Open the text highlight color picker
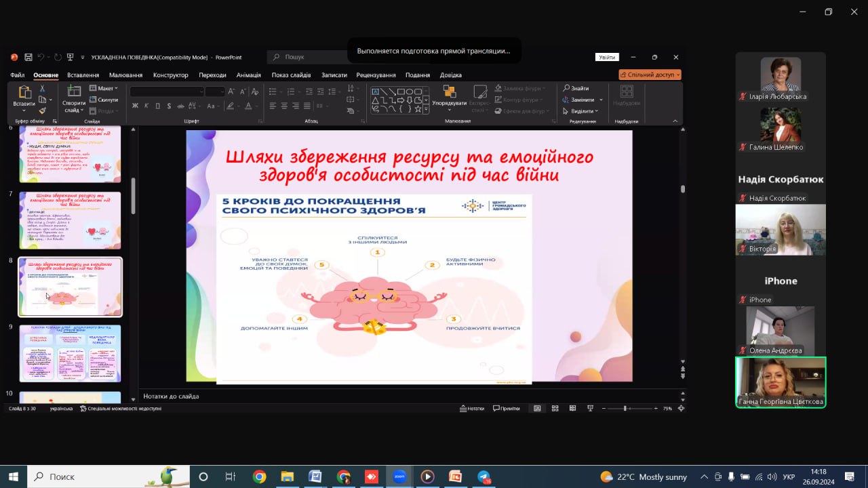 click(x=231, y=106)
